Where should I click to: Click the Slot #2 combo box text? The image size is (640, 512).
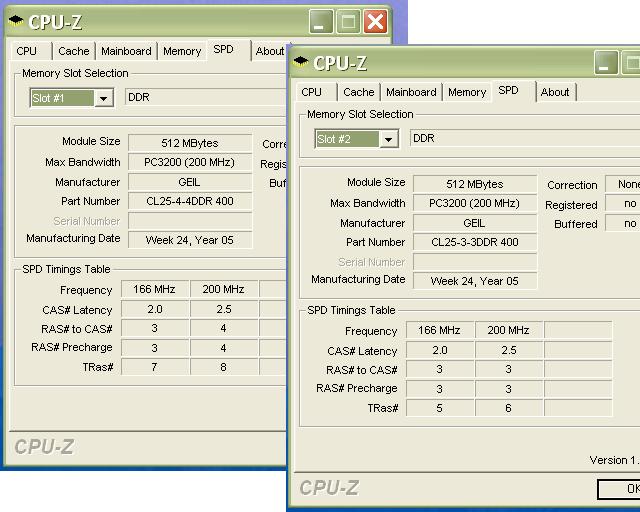tap(347, 140)
